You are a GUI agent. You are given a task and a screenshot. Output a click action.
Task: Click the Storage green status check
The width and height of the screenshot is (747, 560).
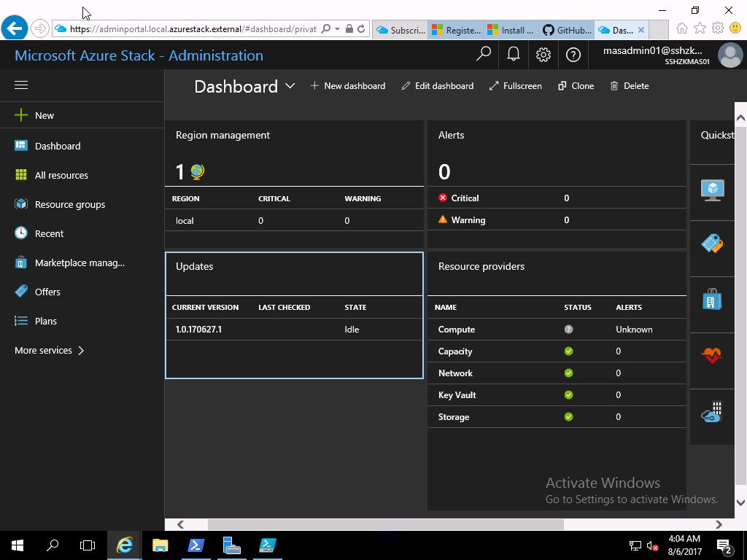[568, 416]
